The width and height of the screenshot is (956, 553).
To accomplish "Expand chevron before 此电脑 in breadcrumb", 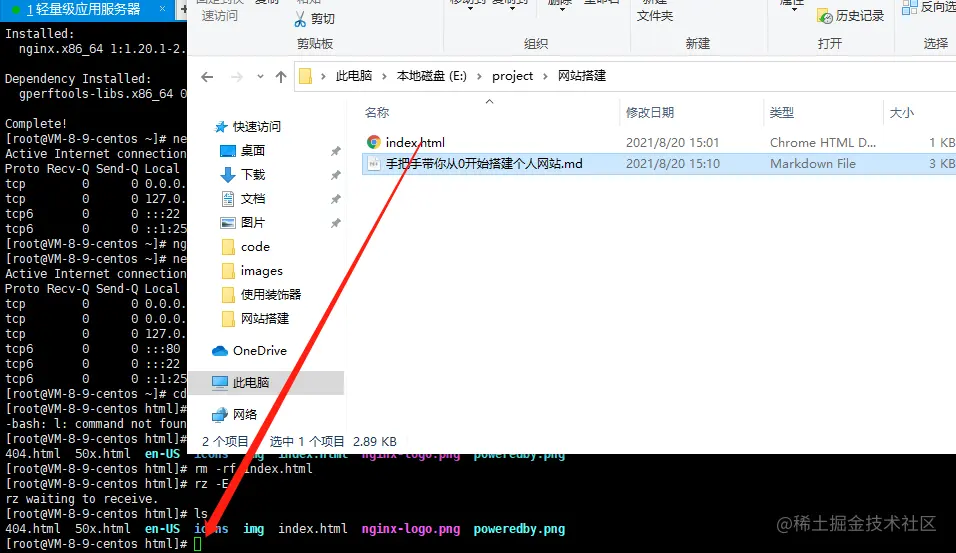I will click(x=323, y=76).
